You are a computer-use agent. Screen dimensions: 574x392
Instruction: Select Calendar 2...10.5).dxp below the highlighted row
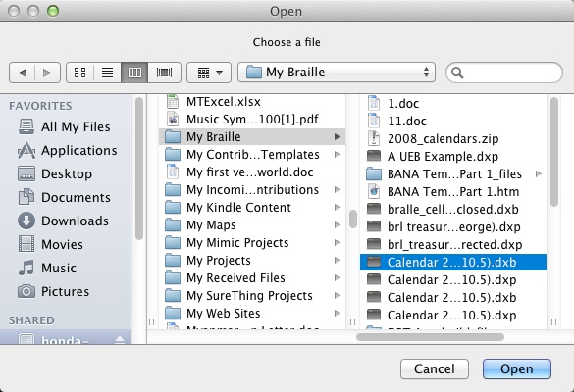453,279
